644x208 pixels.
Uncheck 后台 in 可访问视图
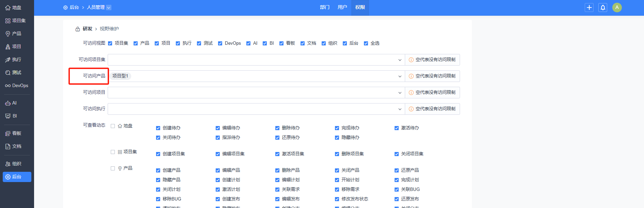(x=345, y=43)
